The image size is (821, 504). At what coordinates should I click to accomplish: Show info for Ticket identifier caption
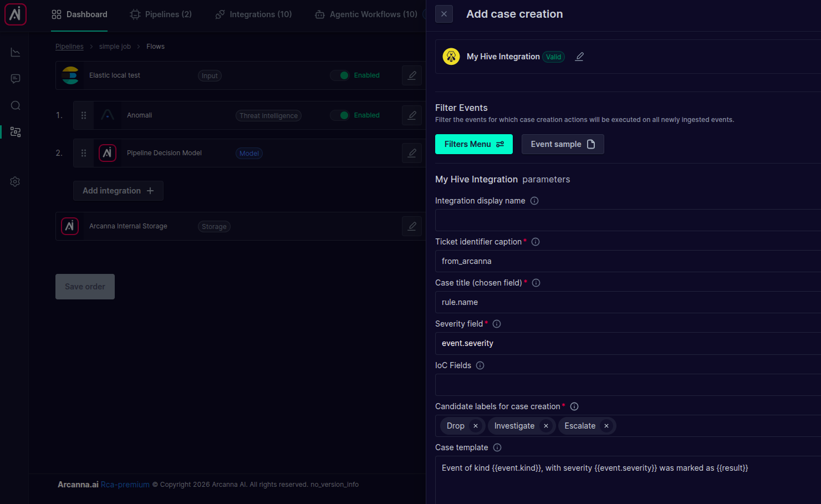pos(536,242)
